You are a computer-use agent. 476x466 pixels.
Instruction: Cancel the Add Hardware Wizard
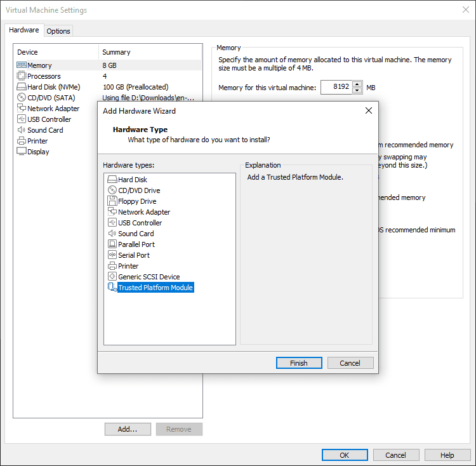[x=350, y=363]
